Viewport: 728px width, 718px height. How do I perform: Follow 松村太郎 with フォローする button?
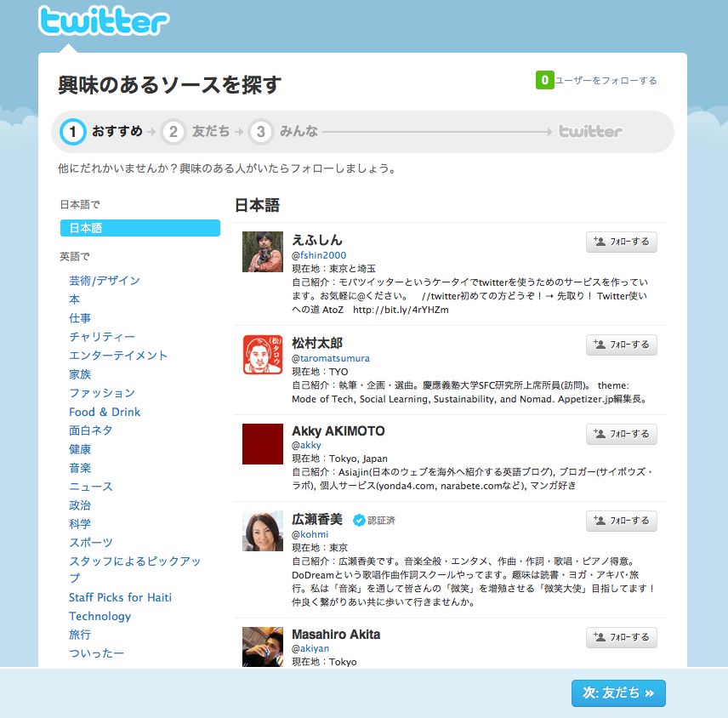click(x=621, y=345)
